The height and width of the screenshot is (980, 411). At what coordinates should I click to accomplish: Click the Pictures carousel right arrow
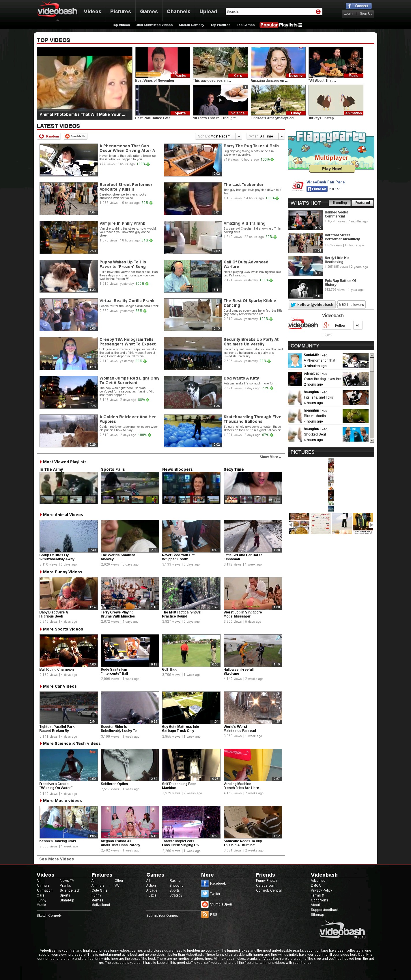coord(371,525)
